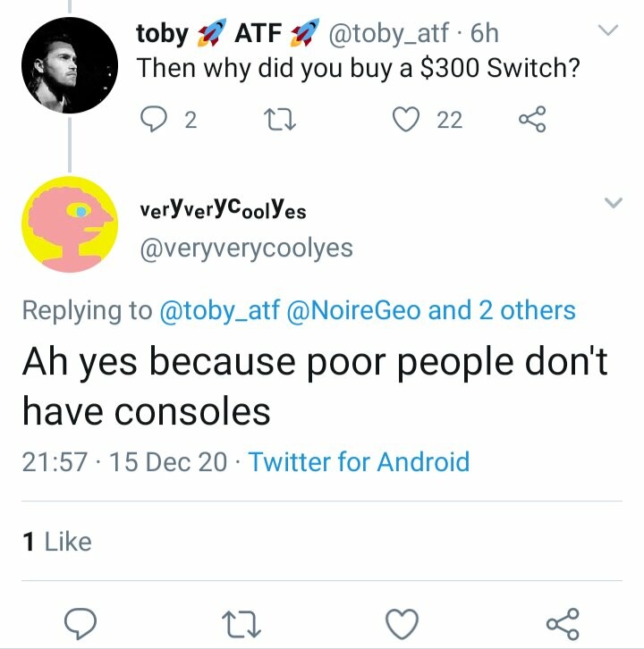
Task: Open dropdown chevron on veryverycoolyes tweet
Action: 613,203
